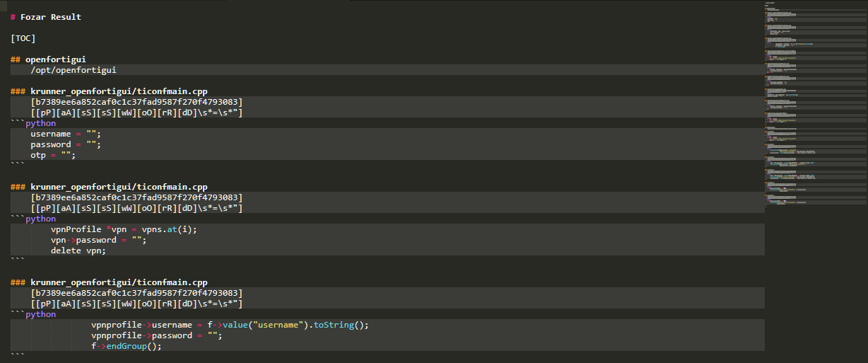This screenshot has width=868, height=363.
Task: Click the python fence label above vpnprofile->username line
Action: coord(40,314)
